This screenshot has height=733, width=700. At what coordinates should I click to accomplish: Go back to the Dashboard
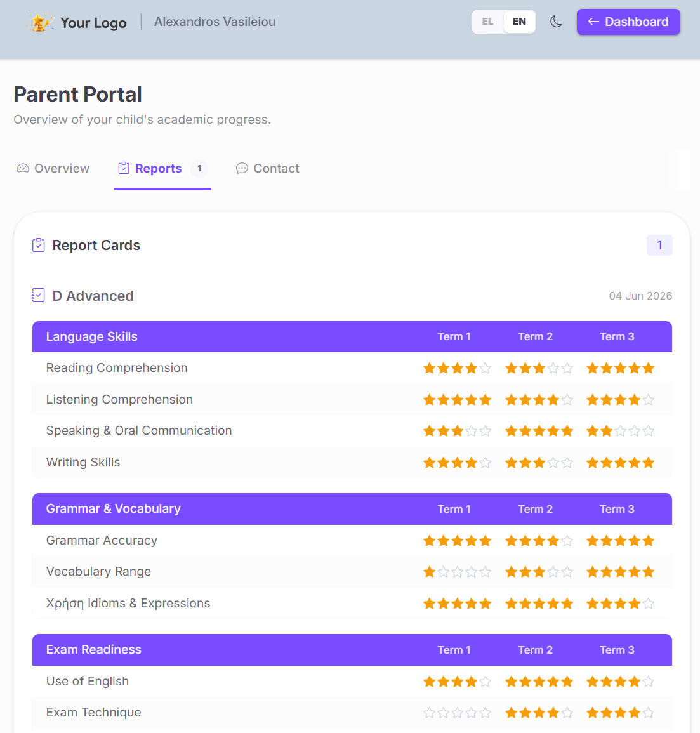tap(628, 22)
